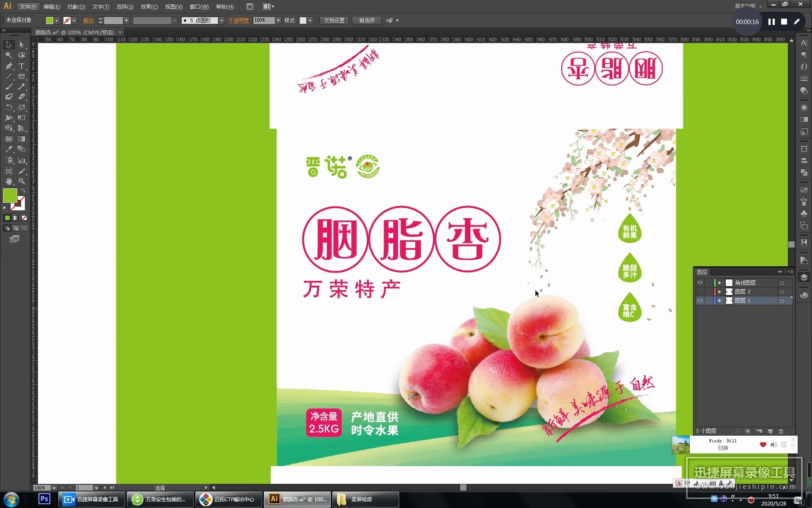Hide the 角线图层 layer
The height and width of the screenshot is (508, 812).
tap(700, 282)
